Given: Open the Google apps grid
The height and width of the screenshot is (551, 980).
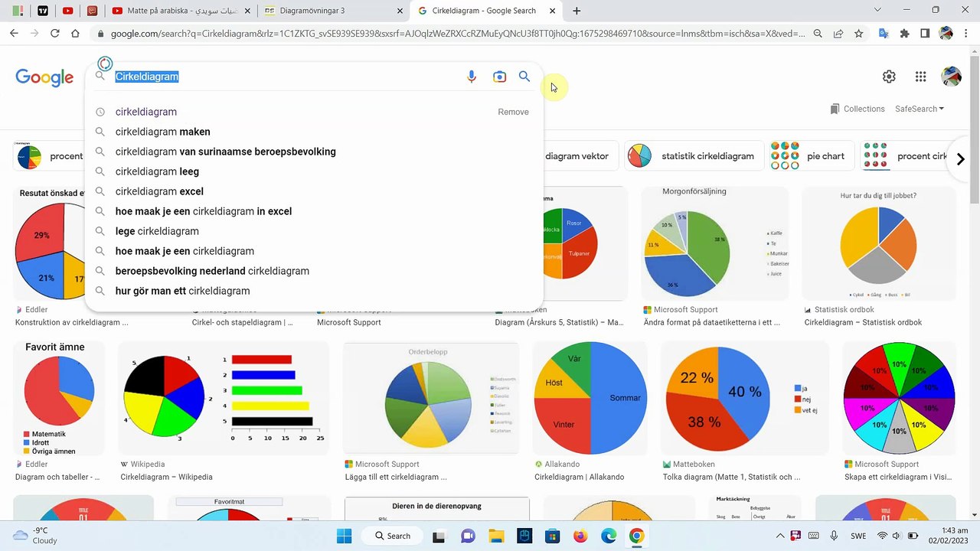Looking at the screenshot, I should point(921,77).
